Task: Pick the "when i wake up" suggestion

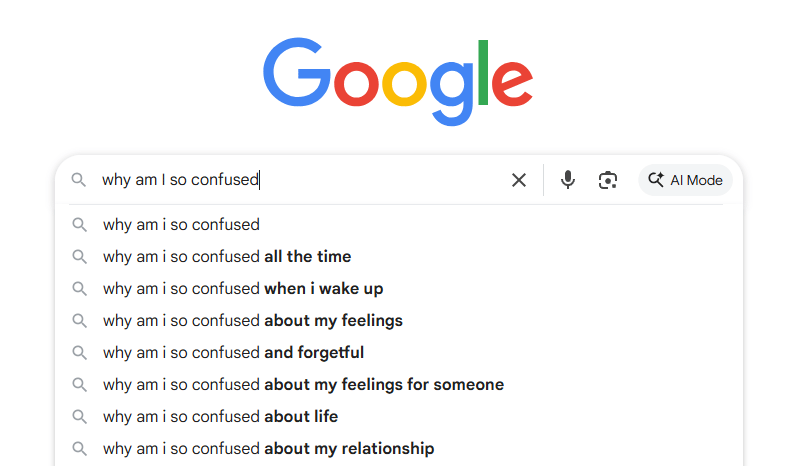Action: [x=243, y=289]
